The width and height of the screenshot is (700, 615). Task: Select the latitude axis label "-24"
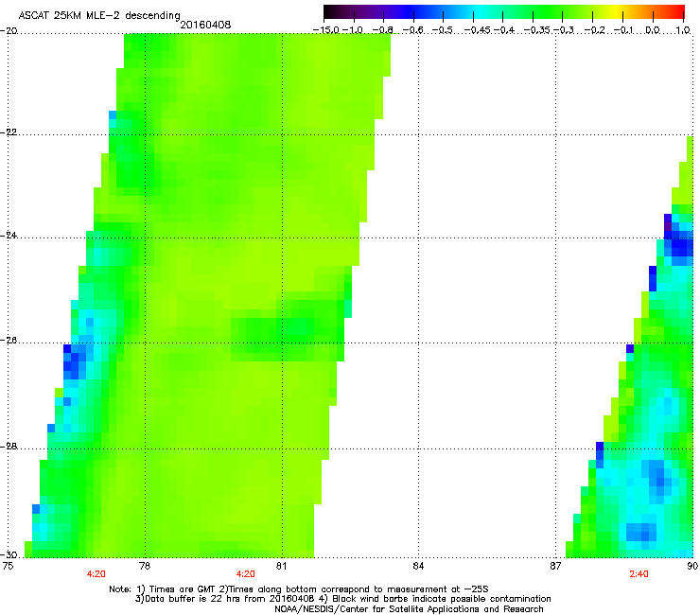point(8,236)
